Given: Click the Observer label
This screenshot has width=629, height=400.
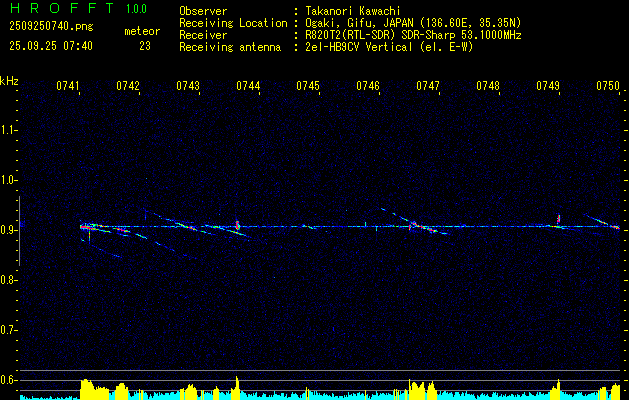Looking at the screenshot, I should click(203, 11).
